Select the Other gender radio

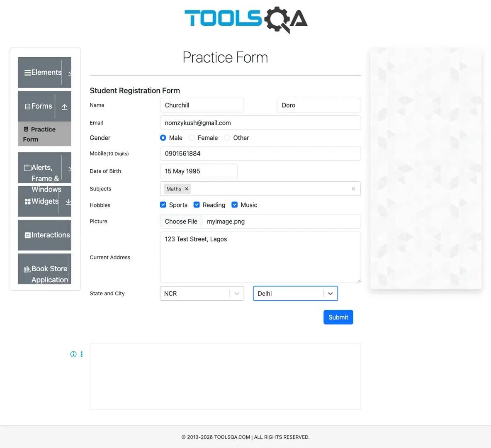point(227,138)
